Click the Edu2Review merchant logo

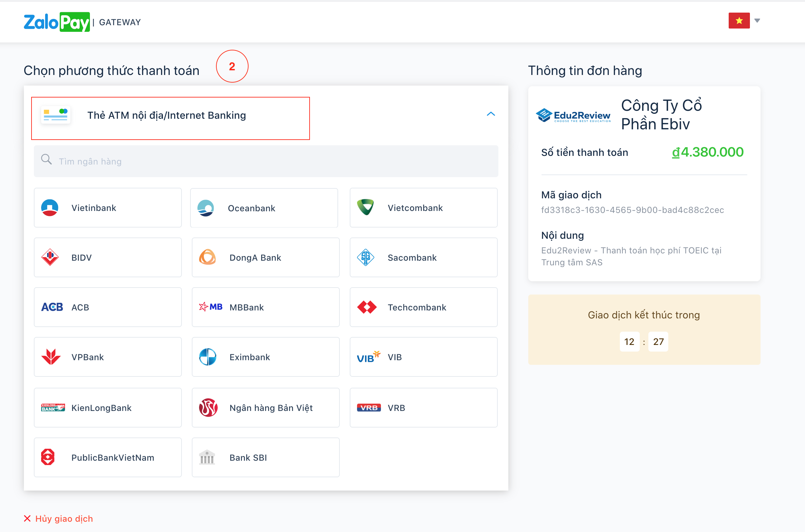click(573, 116)
